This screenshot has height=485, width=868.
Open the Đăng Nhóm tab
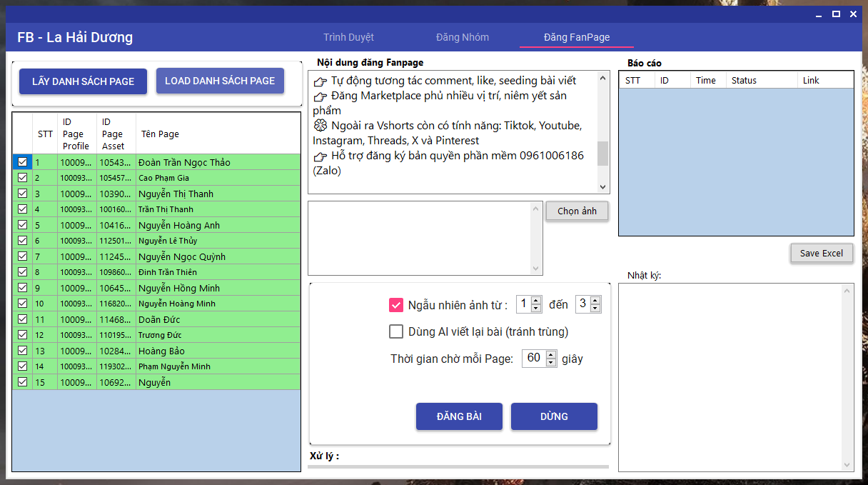(463, 37)
